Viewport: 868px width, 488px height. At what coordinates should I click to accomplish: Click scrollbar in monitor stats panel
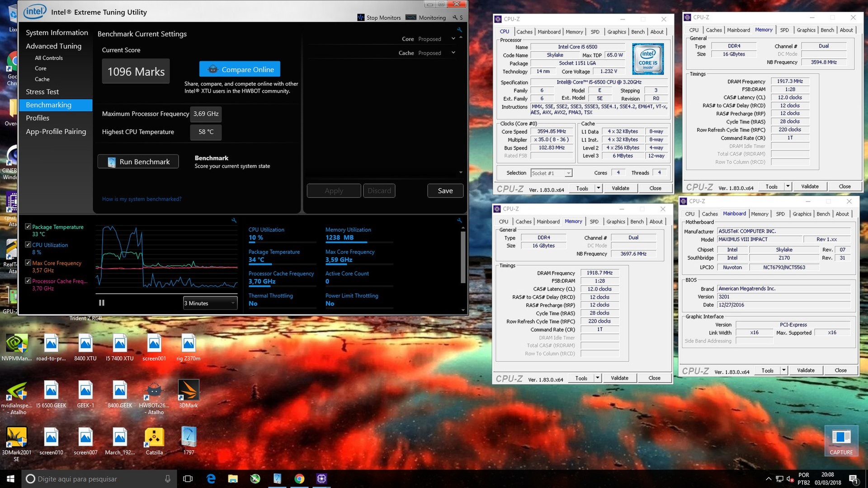tap(463, 258)
